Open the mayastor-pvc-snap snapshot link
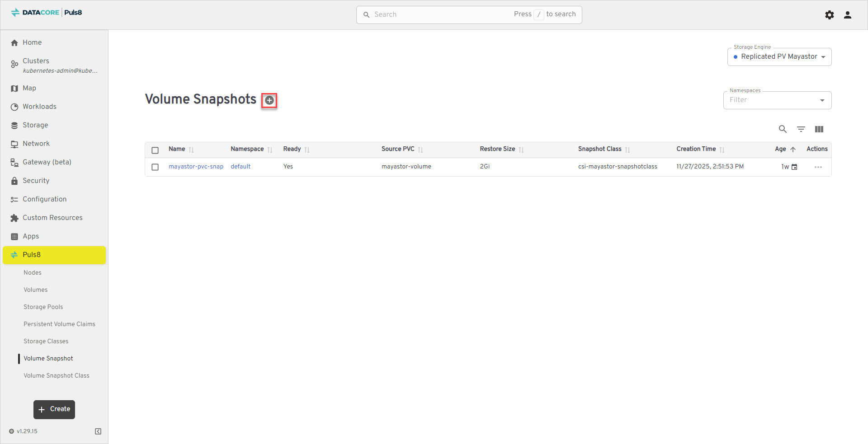This screenshot has height=444, width=868. (x=196, y=167)
